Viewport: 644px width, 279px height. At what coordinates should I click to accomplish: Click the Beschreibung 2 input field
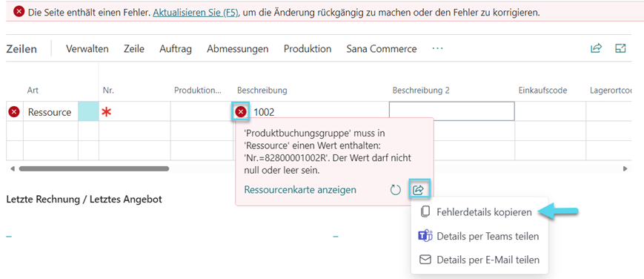click(452, 111)
